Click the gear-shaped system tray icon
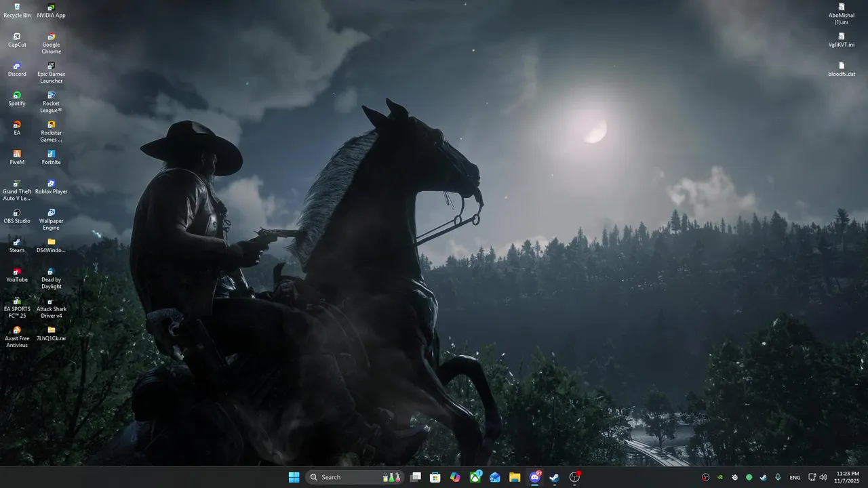 734,477
